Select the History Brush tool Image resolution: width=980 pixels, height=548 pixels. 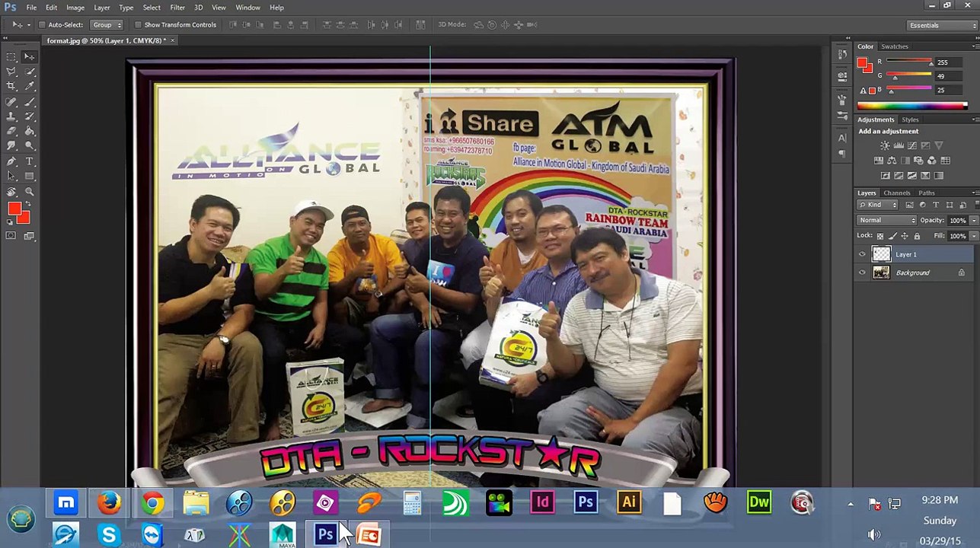click(x=29, y=116)
